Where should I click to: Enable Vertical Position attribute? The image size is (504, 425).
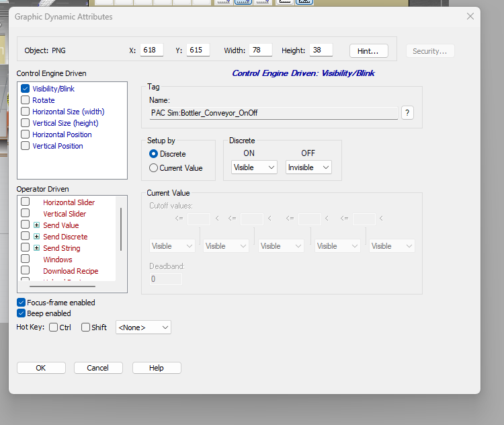point(25,146)
